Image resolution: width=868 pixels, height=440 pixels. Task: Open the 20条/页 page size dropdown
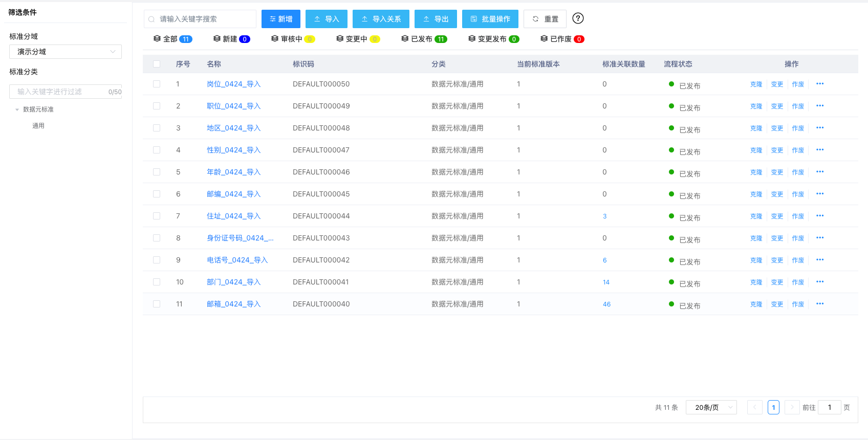tap(711, 407)
